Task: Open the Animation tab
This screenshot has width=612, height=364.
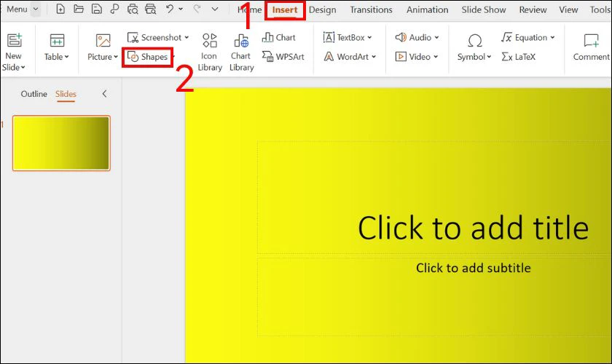Action: pyautogui.click(x=428, y=9)
